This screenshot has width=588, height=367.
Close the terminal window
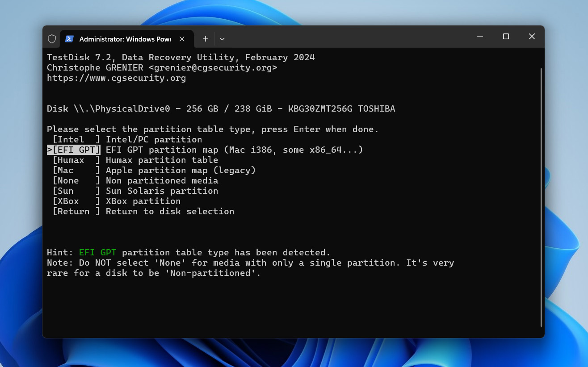[x=532, y=37]
